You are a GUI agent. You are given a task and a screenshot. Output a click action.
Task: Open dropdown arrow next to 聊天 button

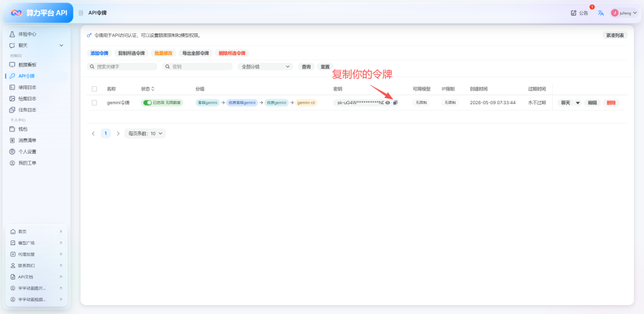578,103
